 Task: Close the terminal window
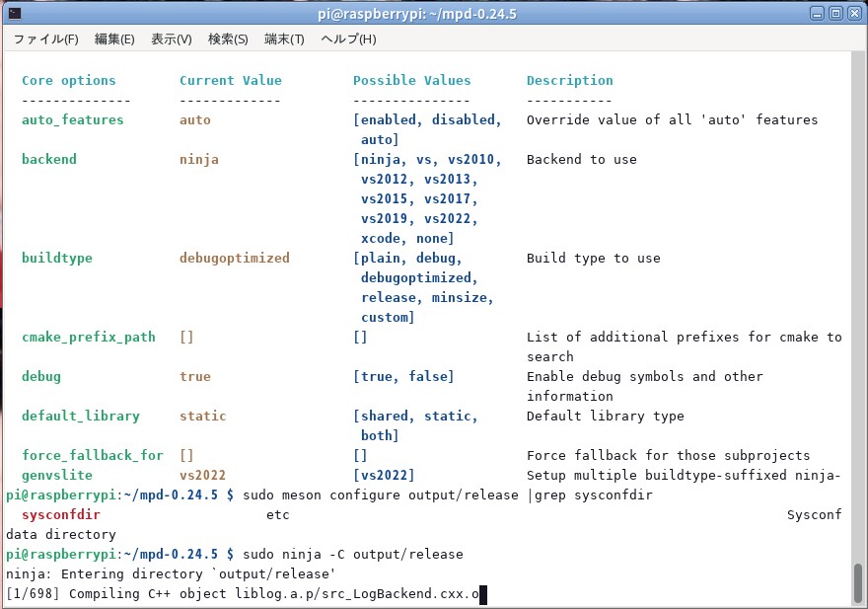pos(853,14)
